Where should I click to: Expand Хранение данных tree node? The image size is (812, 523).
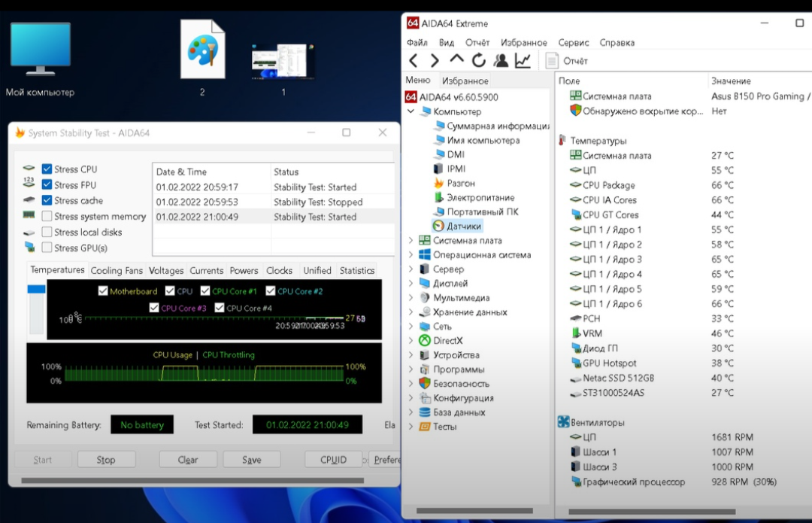click(411, 312)
